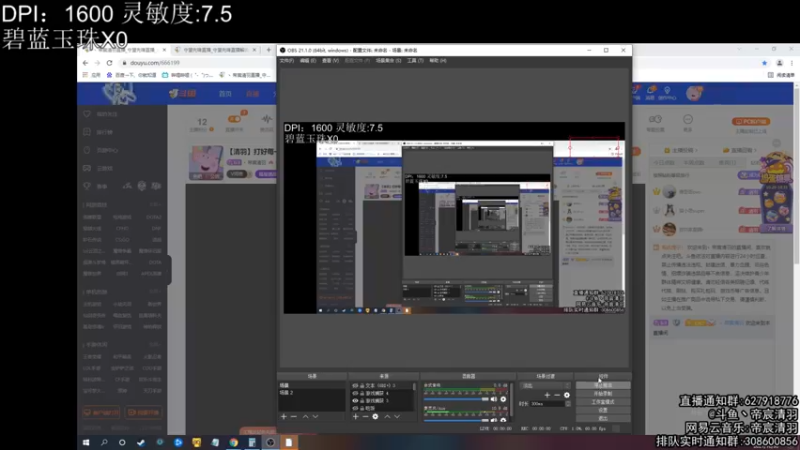Close the first Chrome tab
The image size is (800, 450).
164,50
